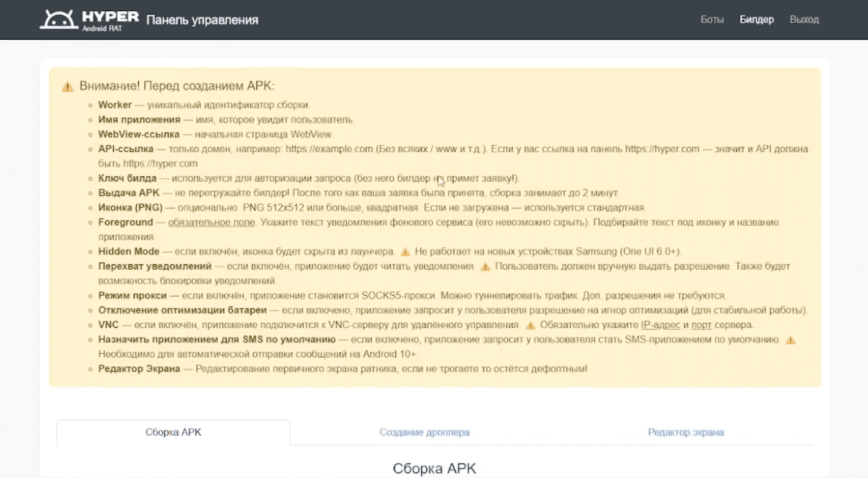
Task: Open the Билдер navigation item
Action: tap(756, 20)
